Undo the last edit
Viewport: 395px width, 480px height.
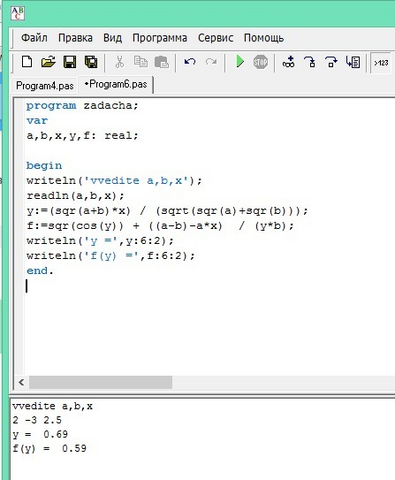[x=190, y=62]
